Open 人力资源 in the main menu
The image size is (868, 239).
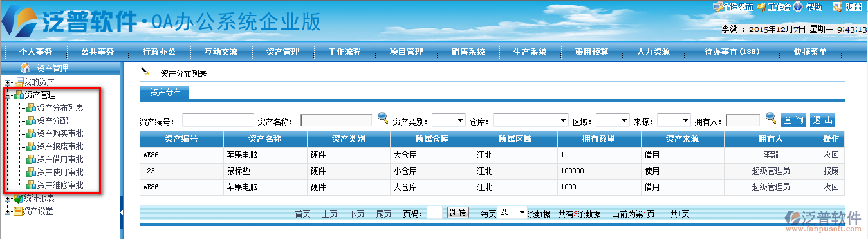(x=653, y=52)
